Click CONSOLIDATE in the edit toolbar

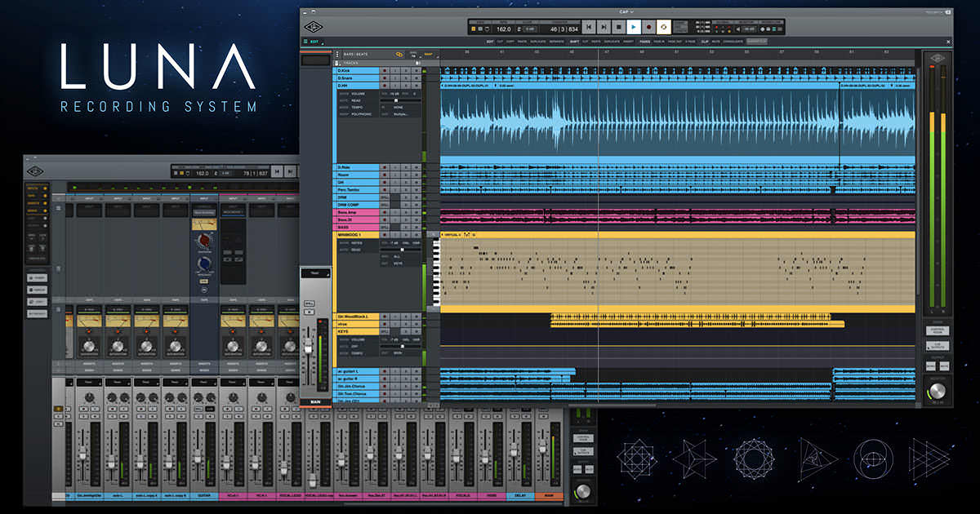click(733, 42)
